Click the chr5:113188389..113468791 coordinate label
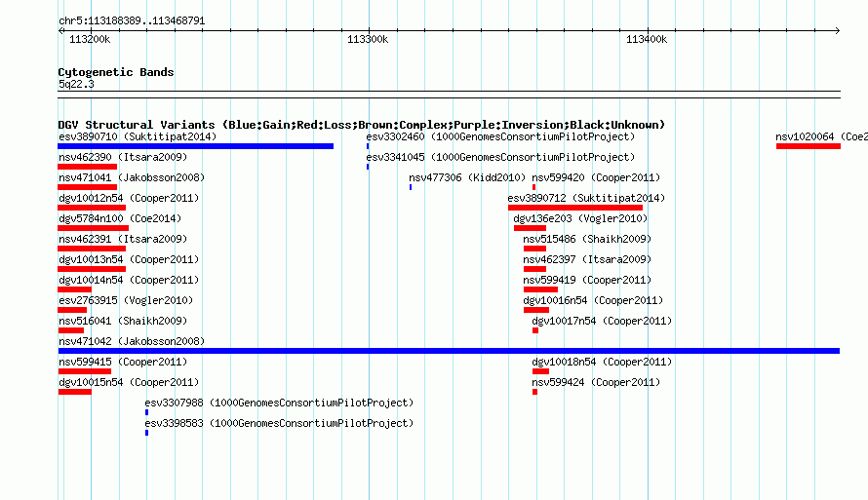Viewport: 868px width, 500px height. point(132,21)
